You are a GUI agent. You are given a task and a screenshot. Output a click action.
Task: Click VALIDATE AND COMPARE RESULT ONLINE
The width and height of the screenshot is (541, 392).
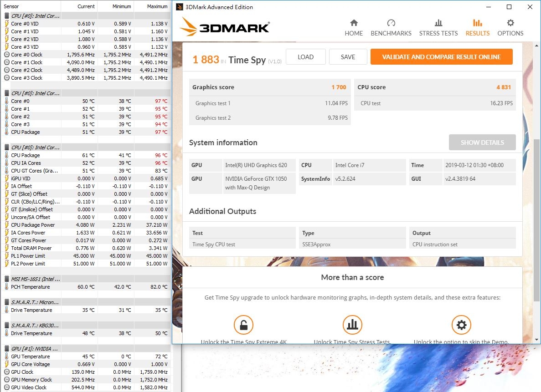pyautogui.click(x=441, y=57)
